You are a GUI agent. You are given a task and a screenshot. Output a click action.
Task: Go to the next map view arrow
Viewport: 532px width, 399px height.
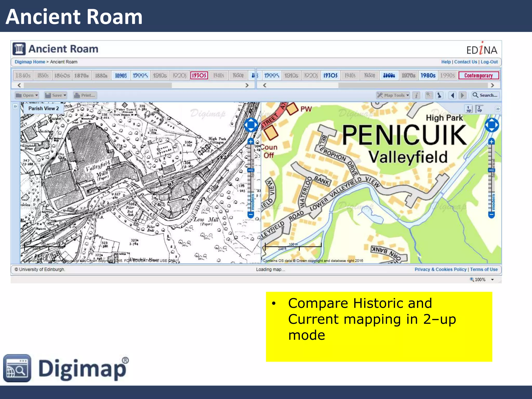click(462, 95)
